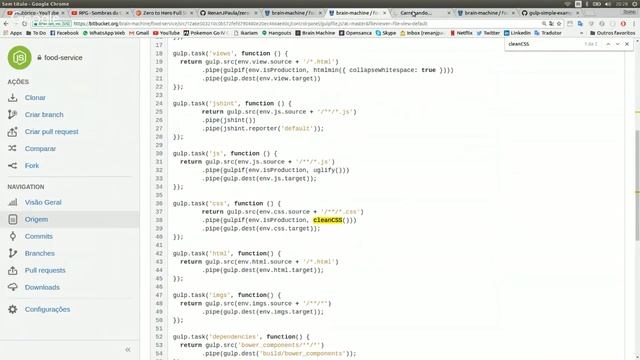
Task: Open the Criar pull request link
Action: 51,131
